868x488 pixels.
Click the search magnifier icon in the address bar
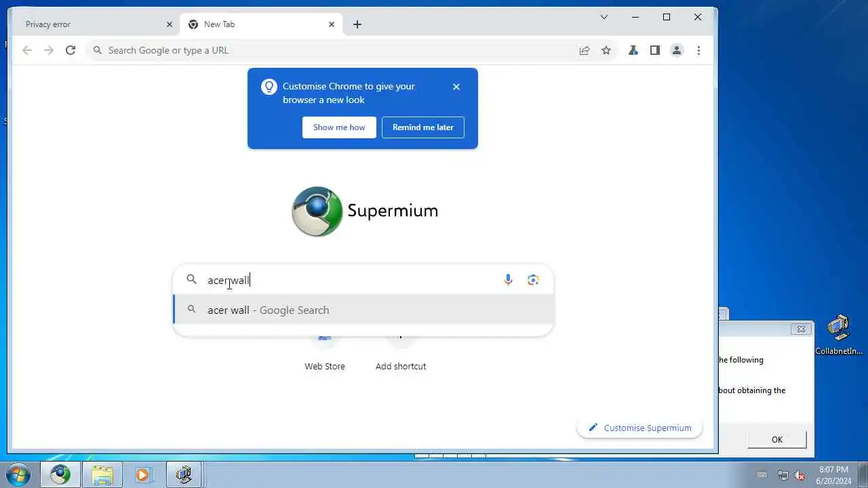(98, 50)
